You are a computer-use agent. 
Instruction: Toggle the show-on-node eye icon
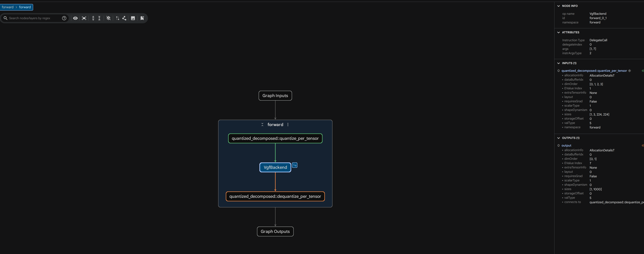(75, 18)
